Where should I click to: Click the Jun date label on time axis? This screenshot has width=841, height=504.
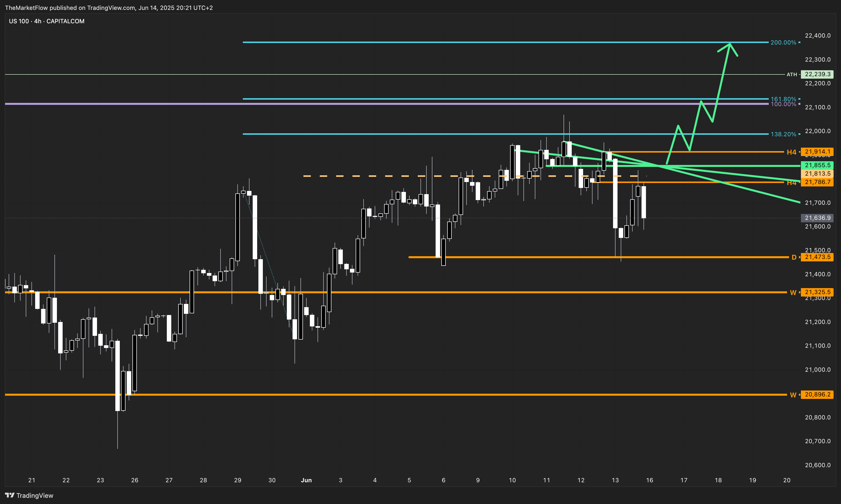click(306, 480)
